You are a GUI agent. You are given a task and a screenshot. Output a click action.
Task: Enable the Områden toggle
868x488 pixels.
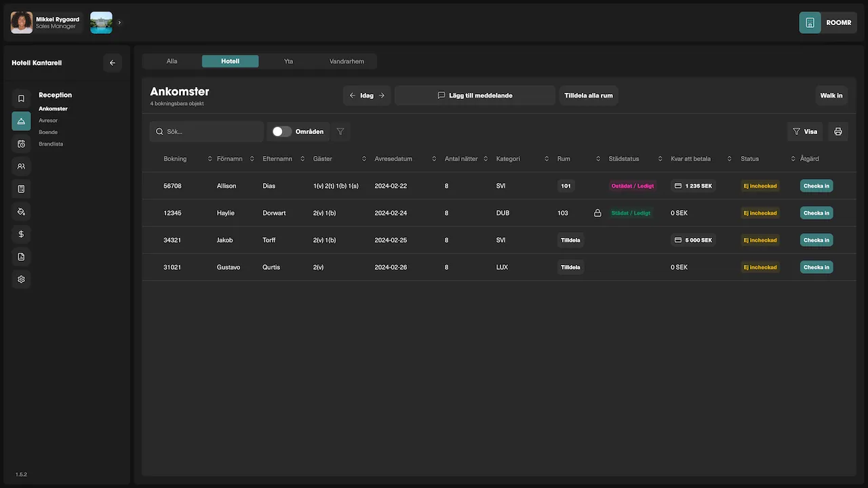pos(281,131)
